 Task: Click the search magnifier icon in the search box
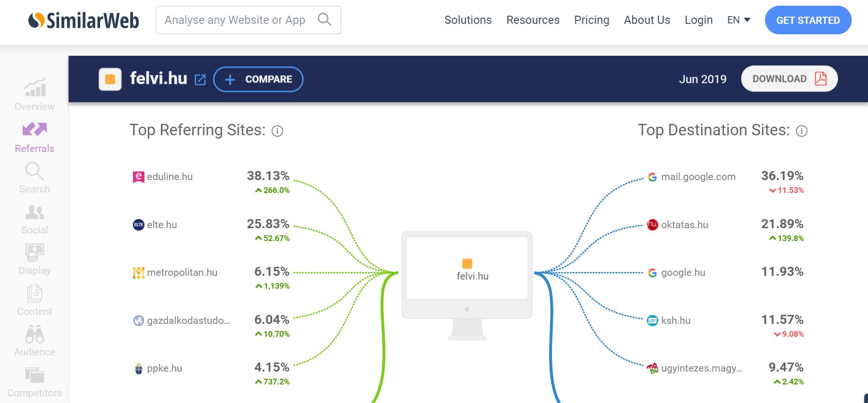click(325, 20)
